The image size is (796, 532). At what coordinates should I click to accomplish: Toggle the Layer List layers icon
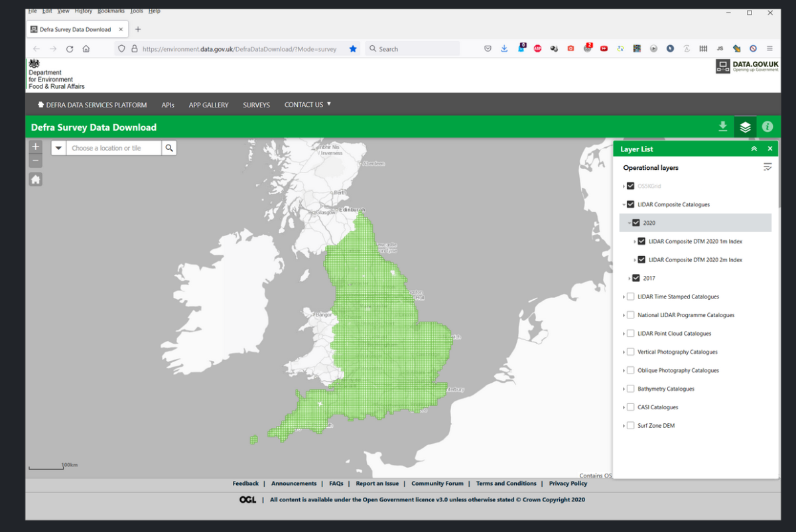[745, 127]
